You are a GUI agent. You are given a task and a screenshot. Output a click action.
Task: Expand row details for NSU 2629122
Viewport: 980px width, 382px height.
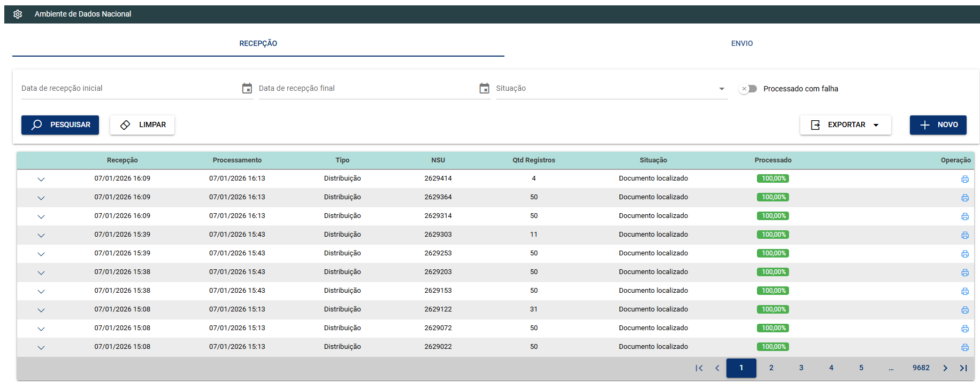(41, 310)
